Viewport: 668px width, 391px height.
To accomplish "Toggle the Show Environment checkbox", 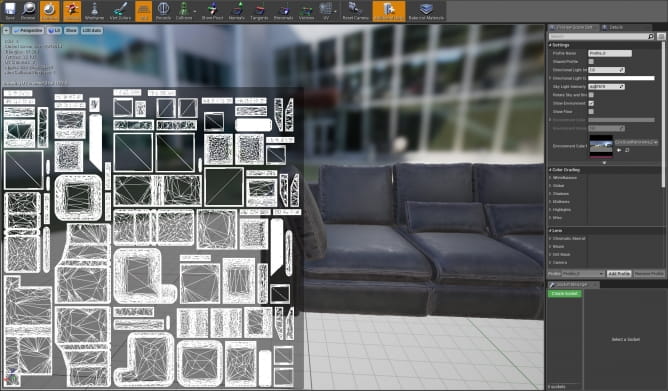I will (591, 103).
